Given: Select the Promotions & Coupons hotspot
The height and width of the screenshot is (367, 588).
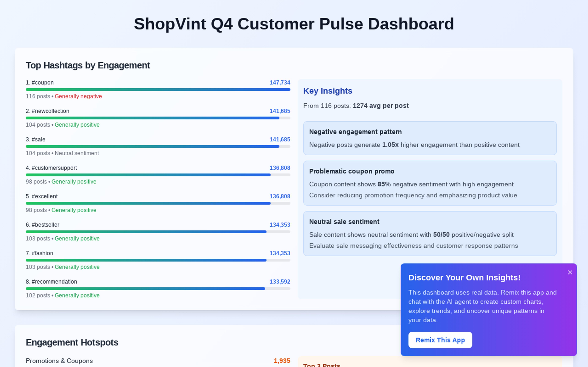Looking at the screenshot, I should (59, 361).
